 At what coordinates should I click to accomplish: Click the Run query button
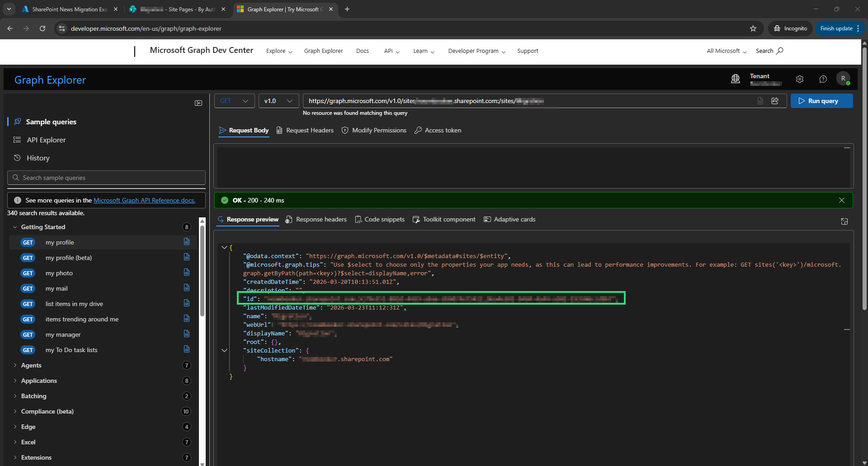point(821,101)
